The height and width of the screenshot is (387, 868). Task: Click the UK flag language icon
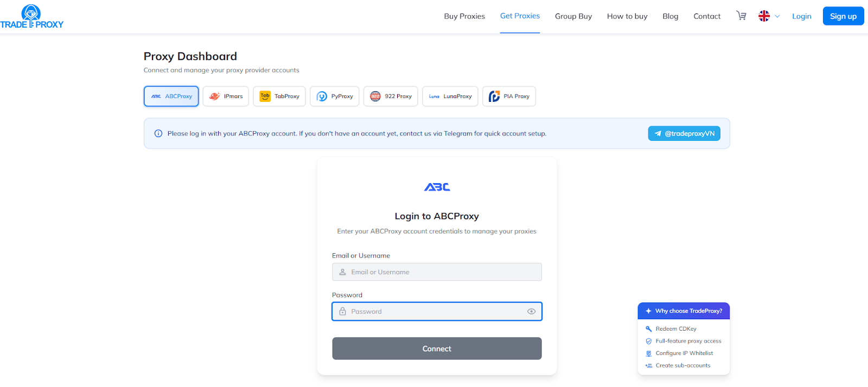tap(764, 16)
